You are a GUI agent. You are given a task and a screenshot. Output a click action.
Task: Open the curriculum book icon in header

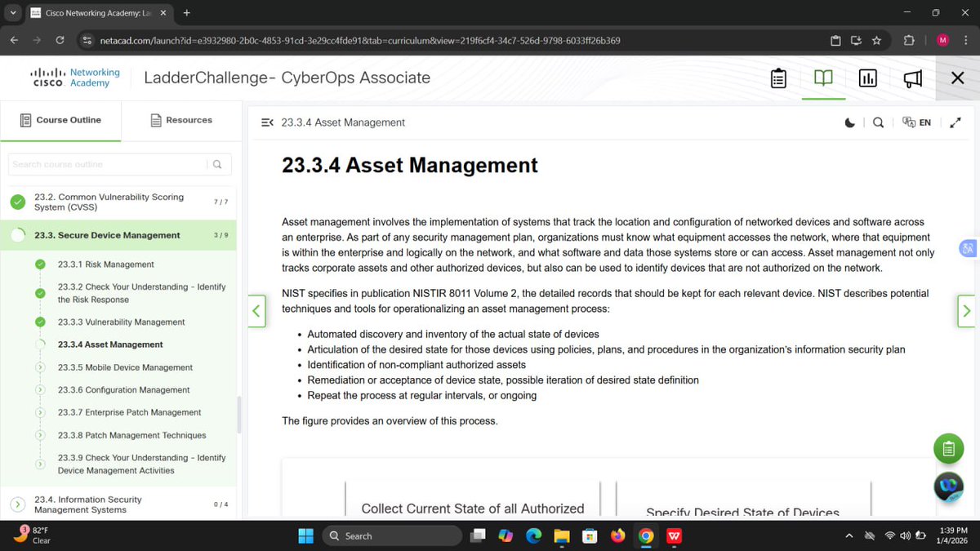click(823, 78)
